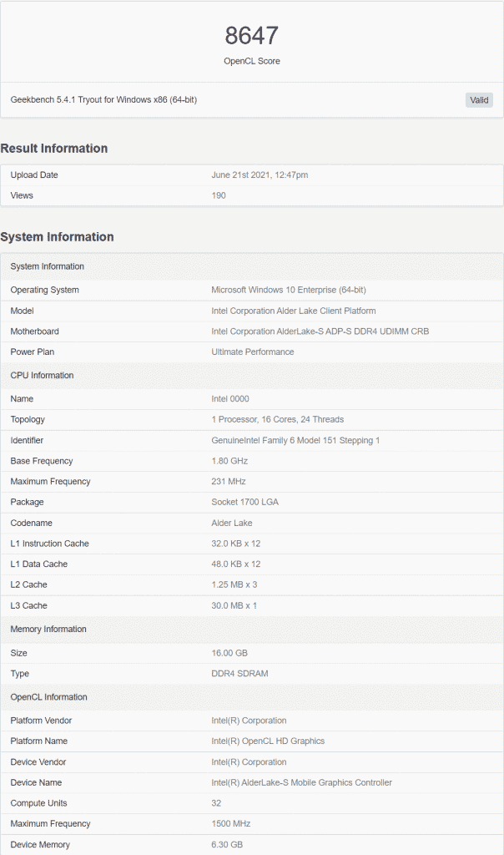The height and width of the screenshot is (855, 504).
Task: Click the 'Package' row label
Action: 27,502
